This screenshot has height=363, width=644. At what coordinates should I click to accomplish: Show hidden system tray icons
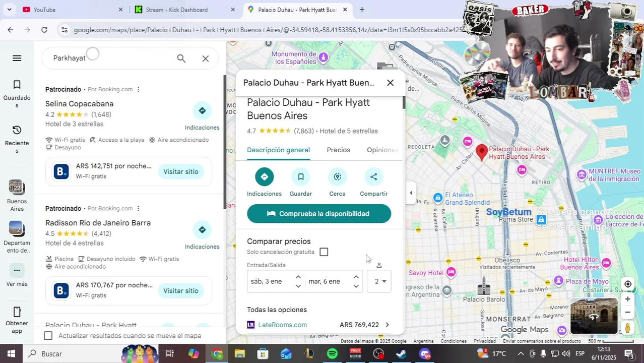pyautogui.click(x=521, y=354)
